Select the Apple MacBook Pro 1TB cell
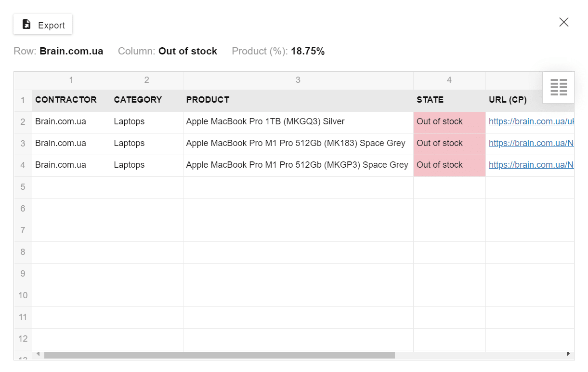The width and height of the screenshot is (588, 372). pyautogui.click(x=298, y=121)
